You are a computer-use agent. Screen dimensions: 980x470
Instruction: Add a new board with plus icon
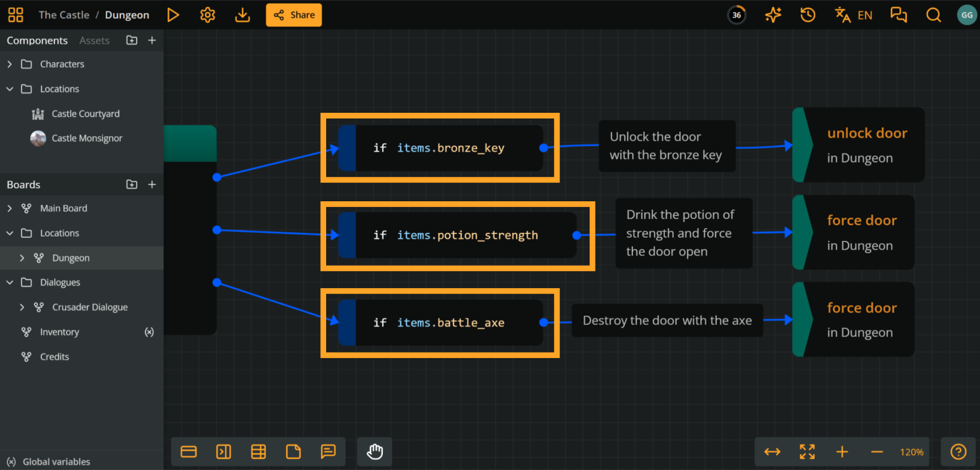click(x=152, y=184)
